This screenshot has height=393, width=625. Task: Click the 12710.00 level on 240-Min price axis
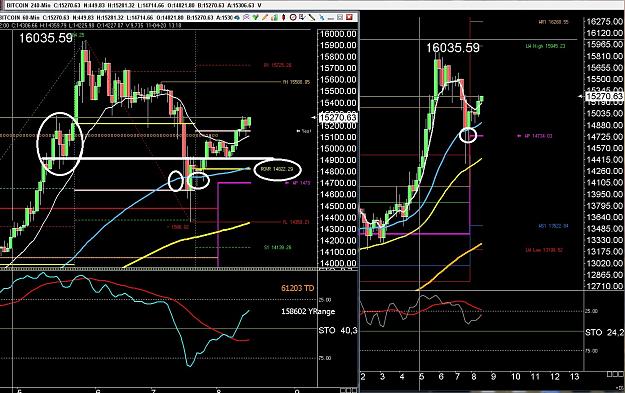pyautogui.click(x=604, y=286)
